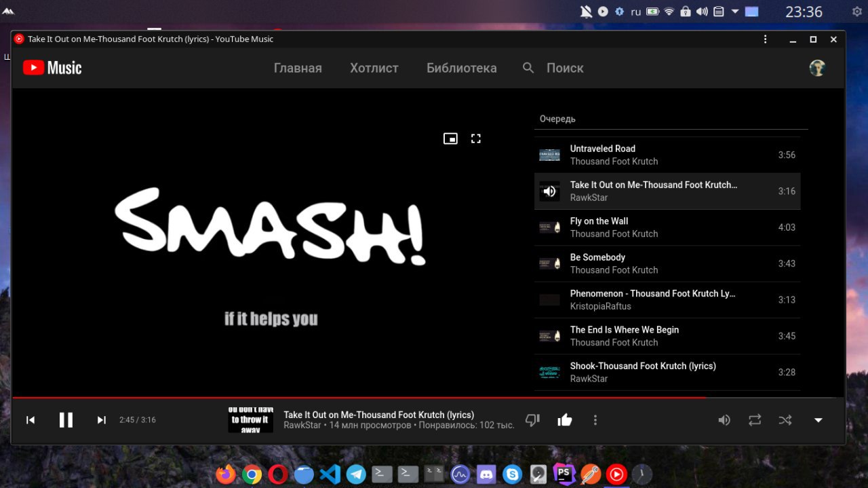868x488 pixels.
Task: Click the lock tray icon
Action: [x=686, y=12]
